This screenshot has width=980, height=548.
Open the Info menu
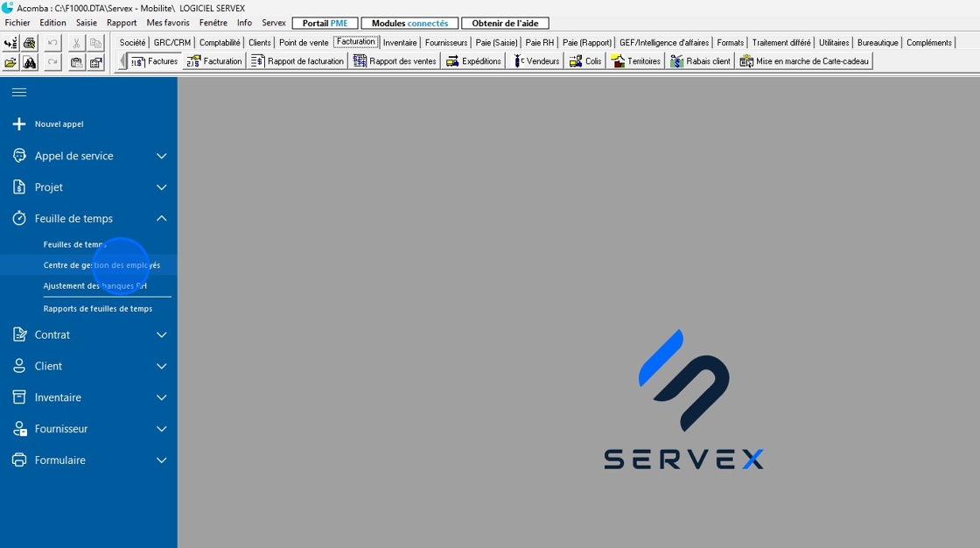click(x=244, y=23)
